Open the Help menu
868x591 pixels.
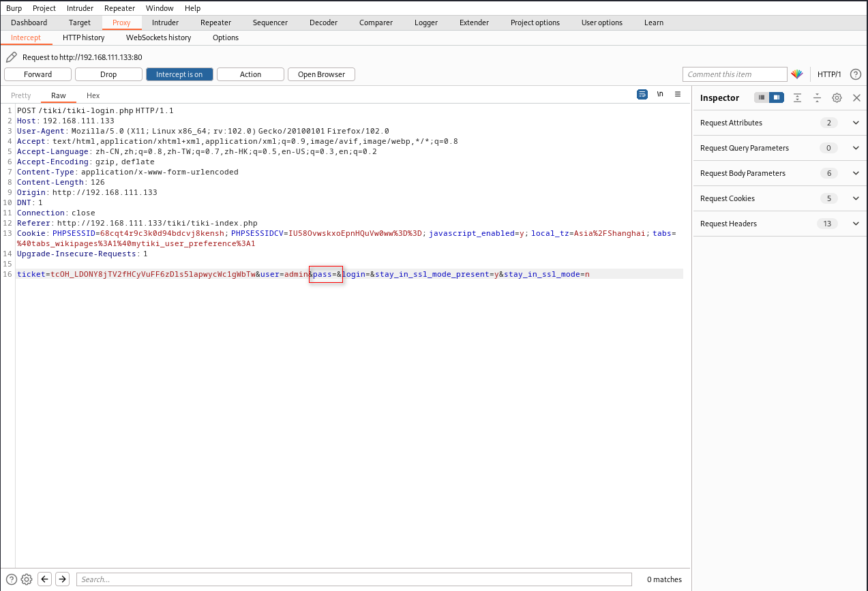(192, 8)
